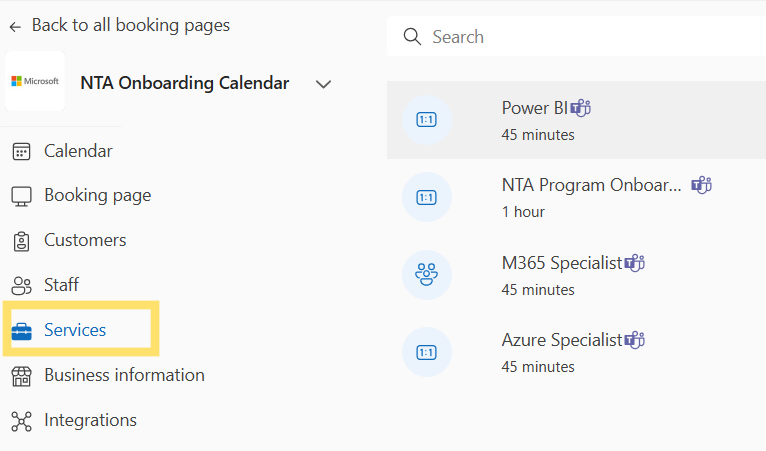Open the Integrations section
This screenshot has height=451, width=766.
coord(90,420)
